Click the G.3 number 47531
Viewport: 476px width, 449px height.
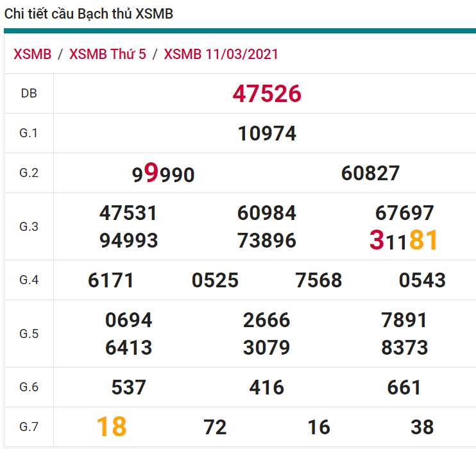pos(128,213)
